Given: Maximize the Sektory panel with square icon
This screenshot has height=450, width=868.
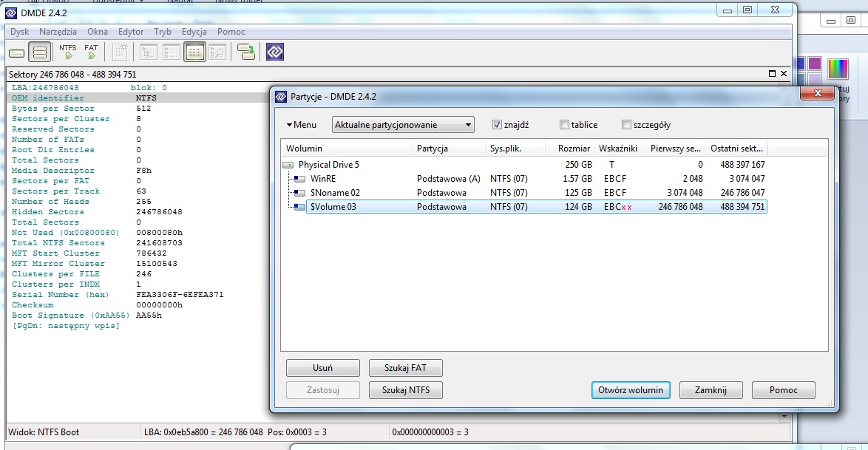Looking at the screenshot, I should tap(772, 74).
